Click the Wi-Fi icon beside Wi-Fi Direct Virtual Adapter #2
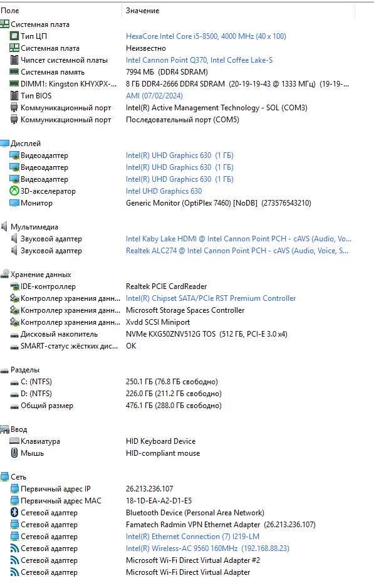The image size is (374, 588). 14,560
